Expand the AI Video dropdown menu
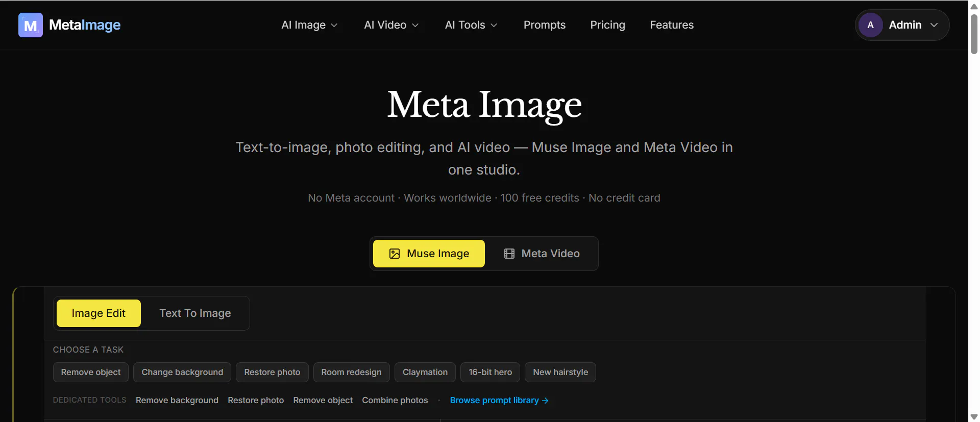The width and height of the screenshot is (980, 422). [x=391, y=25]
